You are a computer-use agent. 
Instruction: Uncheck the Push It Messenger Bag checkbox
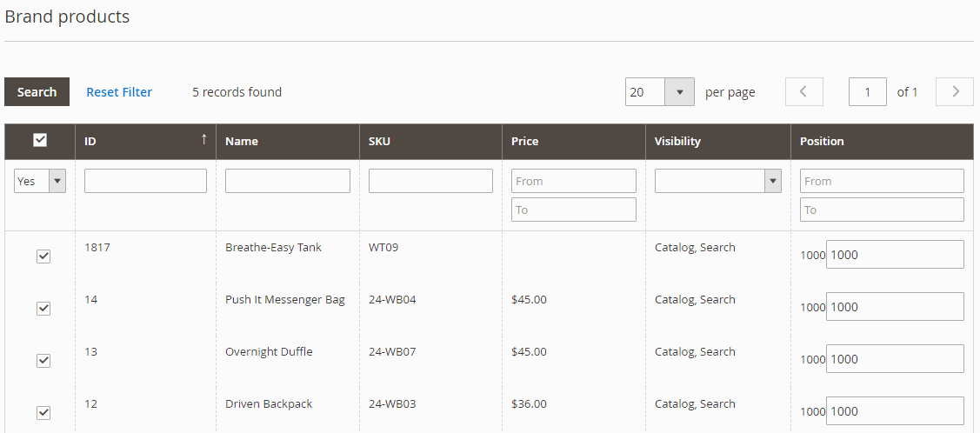(43, 308)
